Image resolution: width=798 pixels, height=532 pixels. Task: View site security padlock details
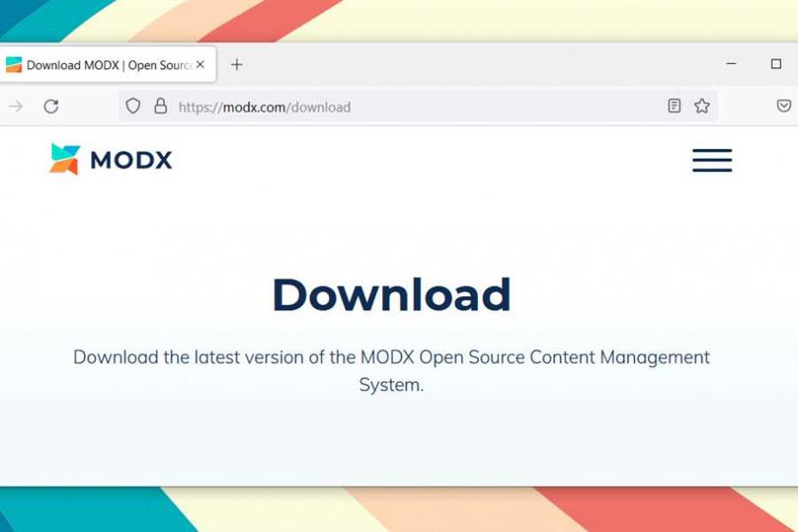click(x=160, y=106)
